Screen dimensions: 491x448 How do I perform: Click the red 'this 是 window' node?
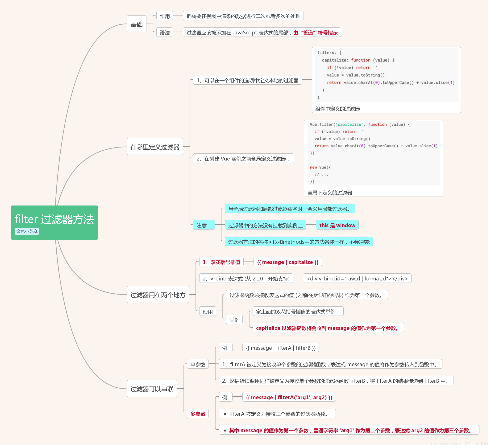coord(337,225)
